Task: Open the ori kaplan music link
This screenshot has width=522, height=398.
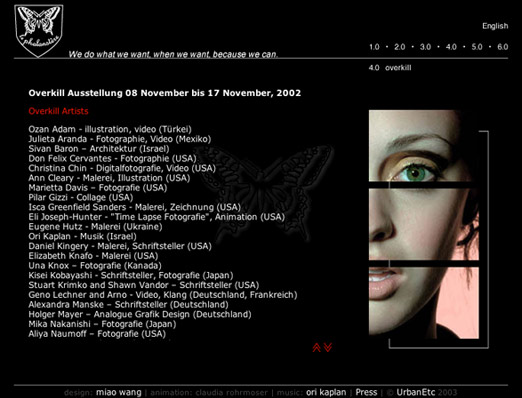Action: pos(326,392)
